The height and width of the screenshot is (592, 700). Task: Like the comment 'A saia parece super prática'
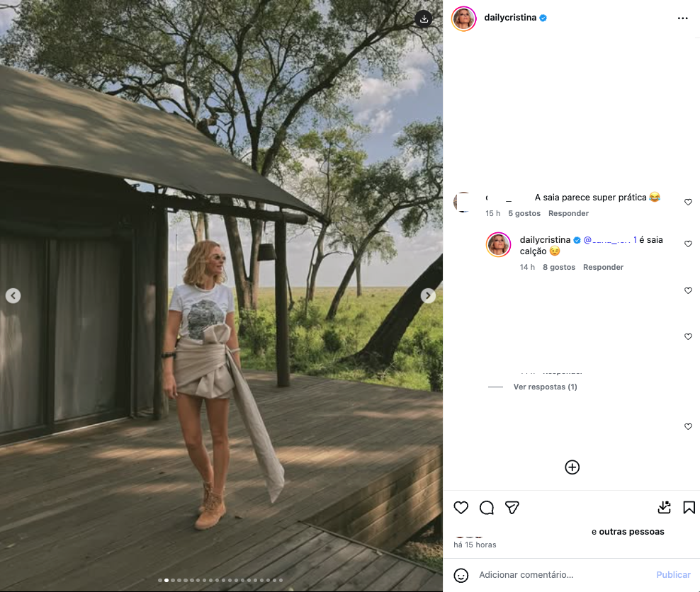[x=688, y=202]
